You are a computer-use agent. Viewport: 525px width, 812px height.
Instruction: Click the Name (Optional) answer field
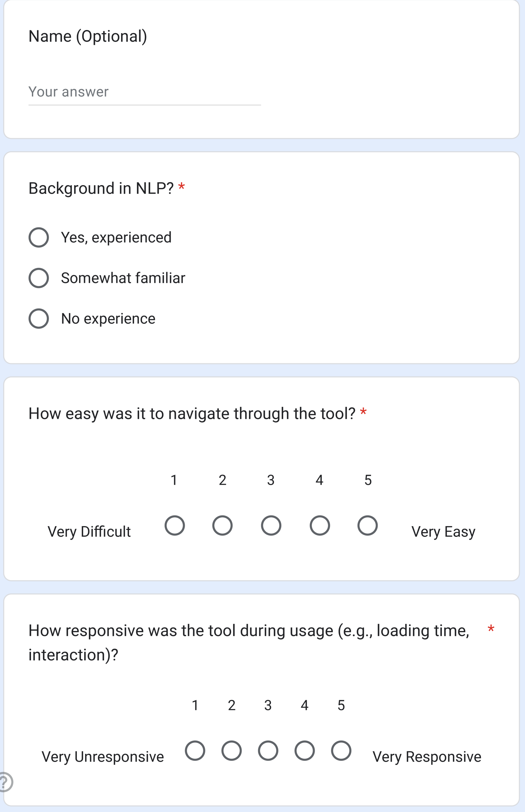pos(144,92)
